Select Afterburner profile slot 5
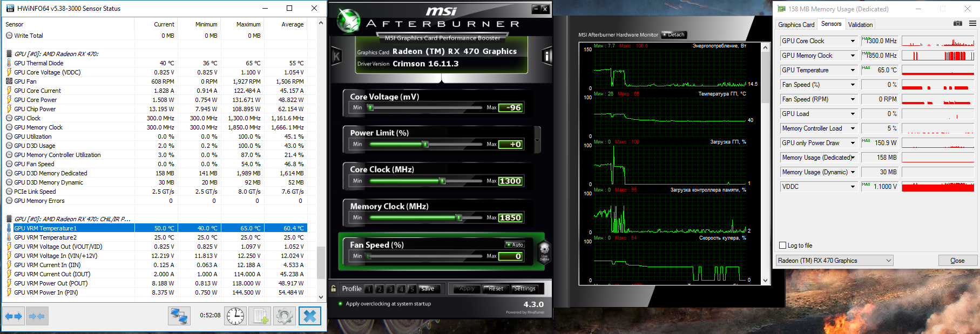980x334 pixels. point(412,289)
